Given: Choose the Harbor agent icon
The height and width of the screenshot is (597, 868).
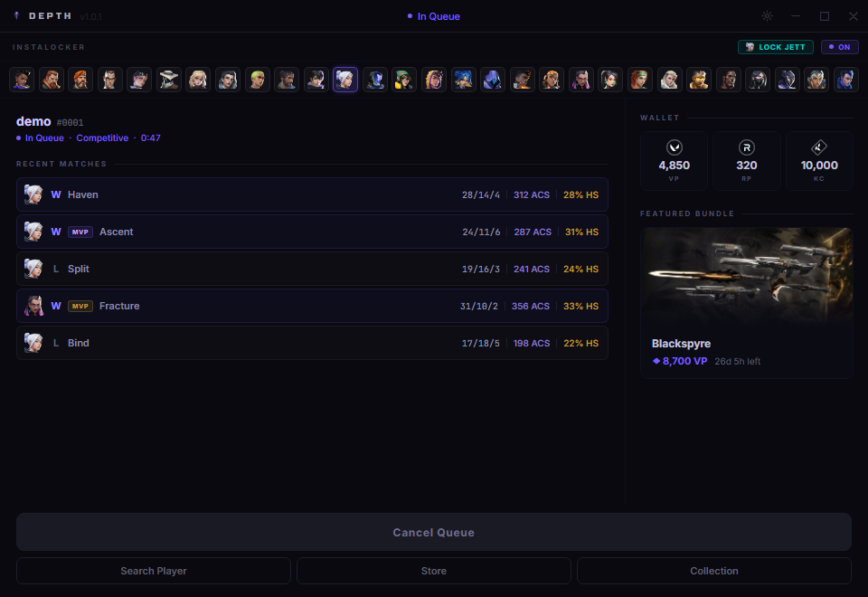Looking at the screenshot, I should (x=287, y=80).
